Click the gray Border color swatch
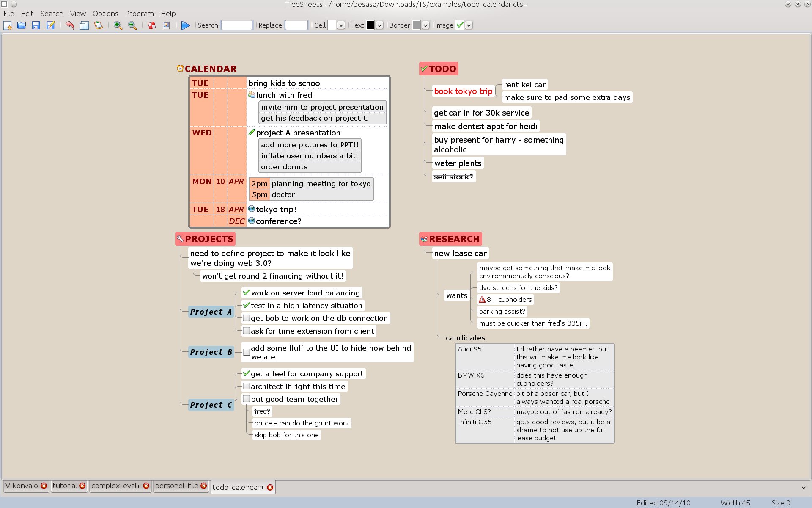This screenshot has height=508, width=812. pos(417,25)
